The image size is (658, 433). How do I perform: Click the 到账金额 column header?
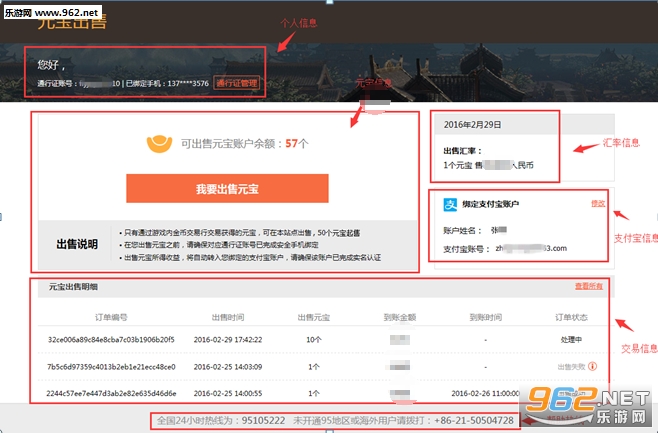(400, 317)
